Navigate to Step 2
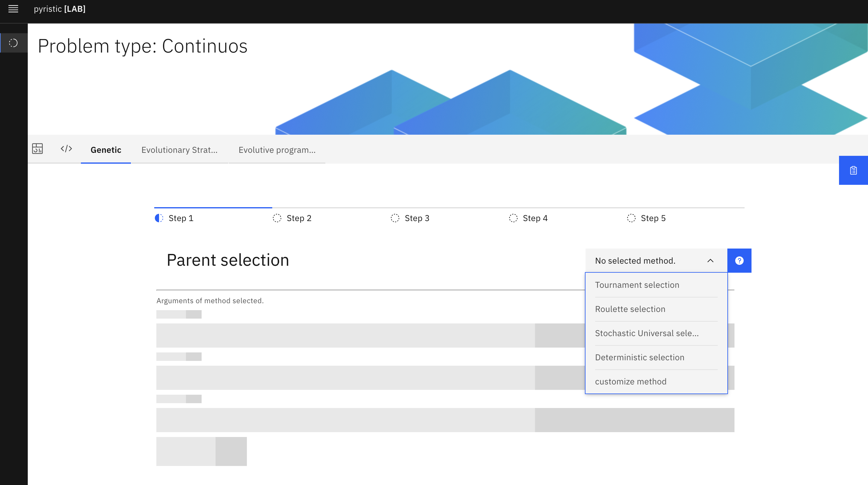868x485 pixels. coord(299,218)
